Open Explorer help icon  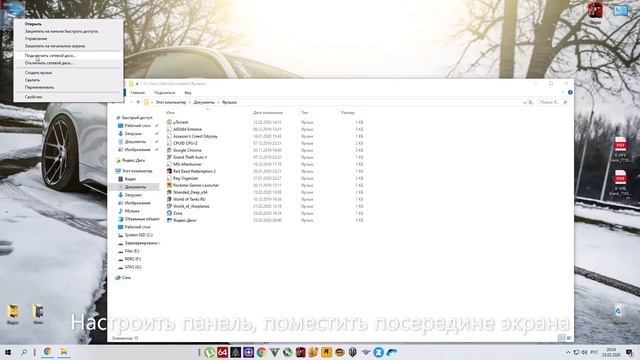tap(570, 93)
